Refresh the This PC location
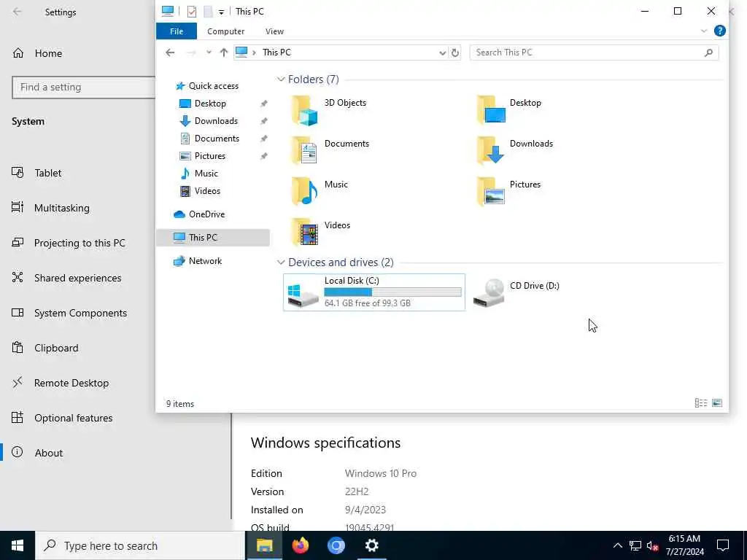 coord(455,52)
